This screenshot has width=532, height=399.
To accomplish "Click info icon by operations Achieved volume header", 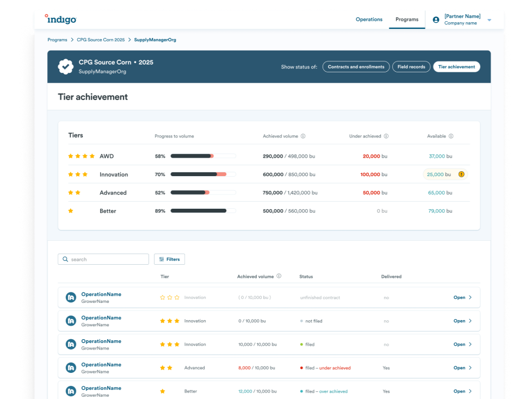I will pos(279,276).
